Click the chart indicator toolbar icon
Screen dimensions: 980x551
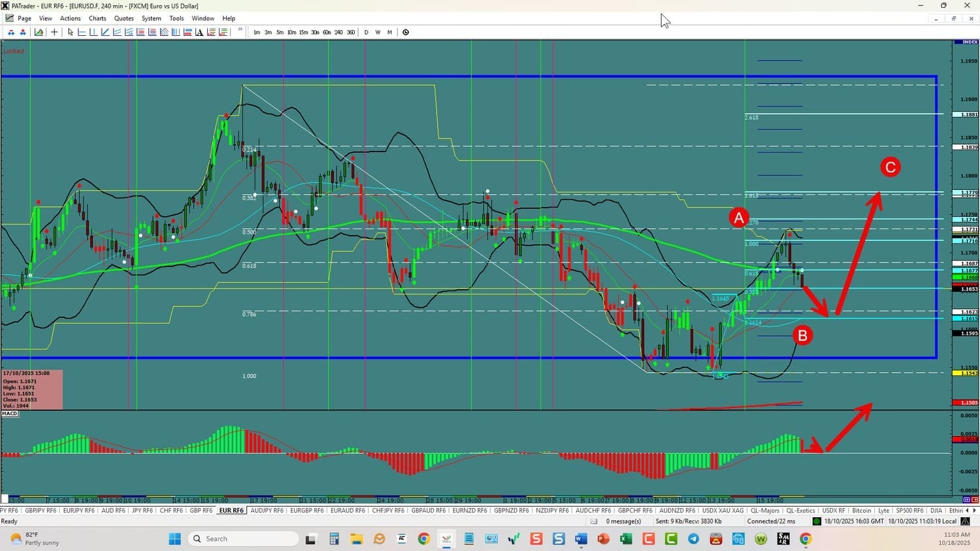point(39,32)
